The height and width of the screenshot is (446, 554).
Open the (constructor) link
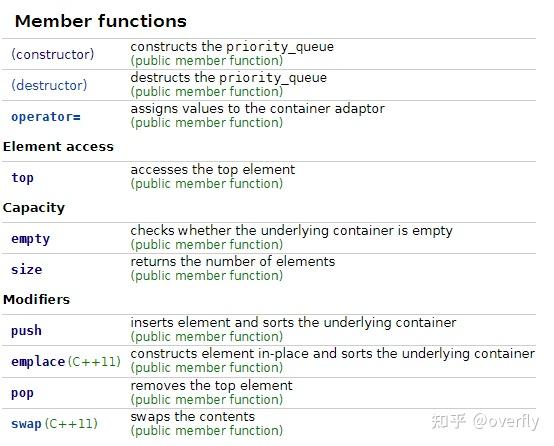click(53, 54)
